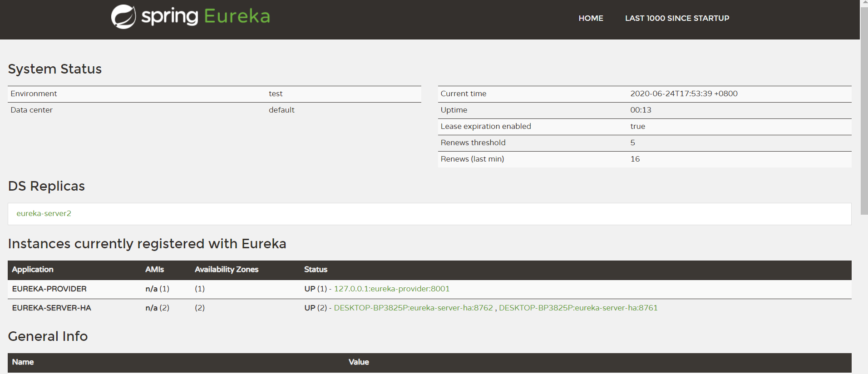This screenshot has height=374, width=868.
Task: Click the Environment row label
Action: point(34,93)
